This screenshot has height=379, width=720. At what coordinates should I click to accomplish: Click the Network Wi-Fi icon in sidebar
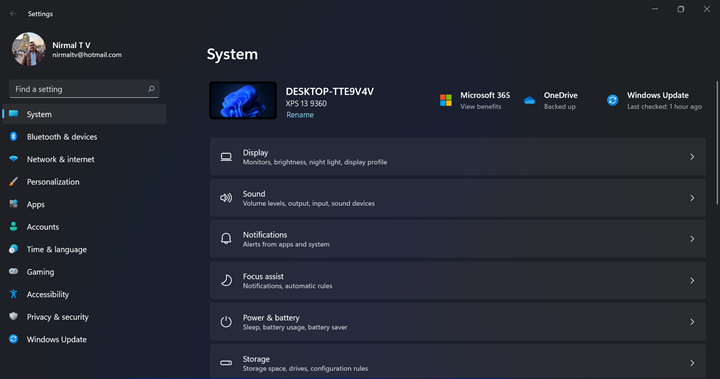coord(14,159)
